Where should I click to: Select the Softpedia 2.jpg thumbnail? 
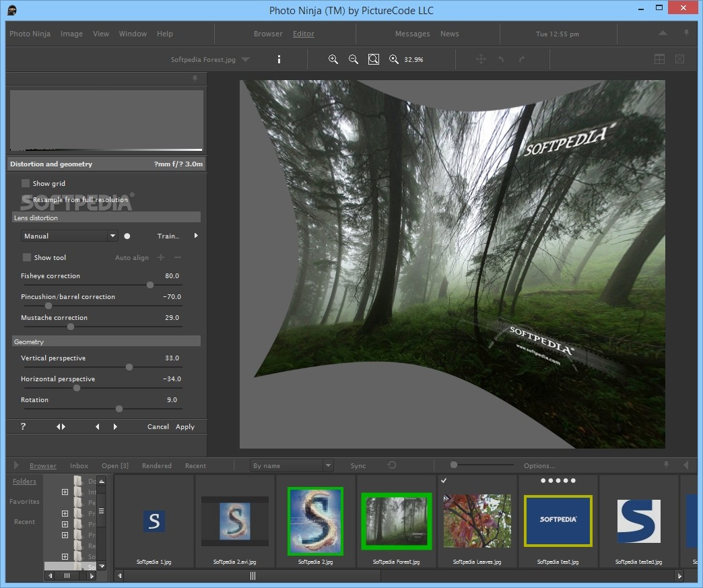click(x=315, y=521)
